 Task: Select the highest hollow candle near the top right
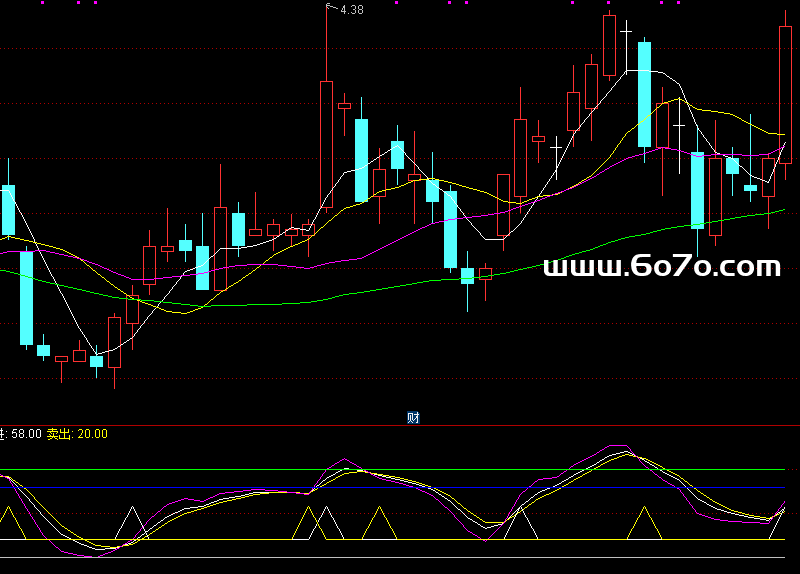[x=608, y=46]
